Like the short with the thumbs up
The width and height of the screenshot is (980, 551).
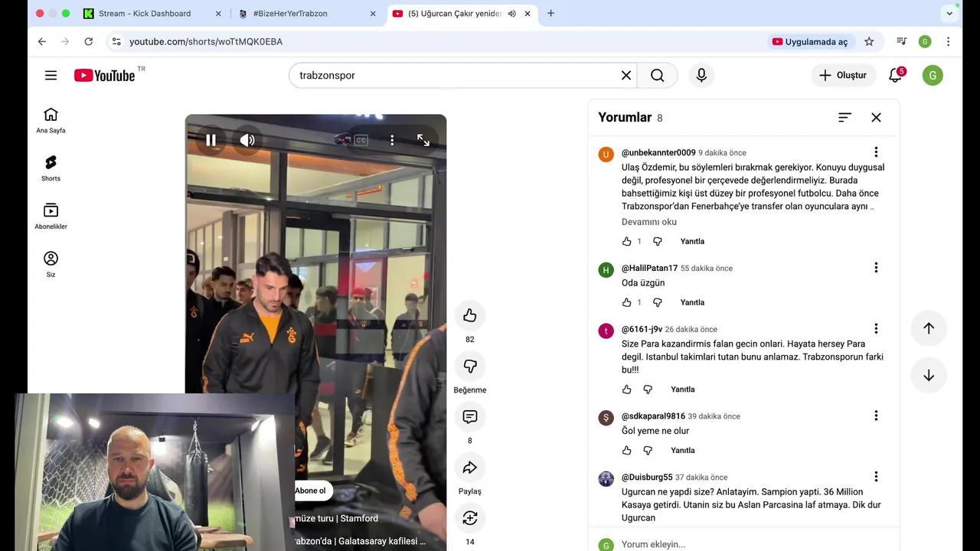pos(470,315)
